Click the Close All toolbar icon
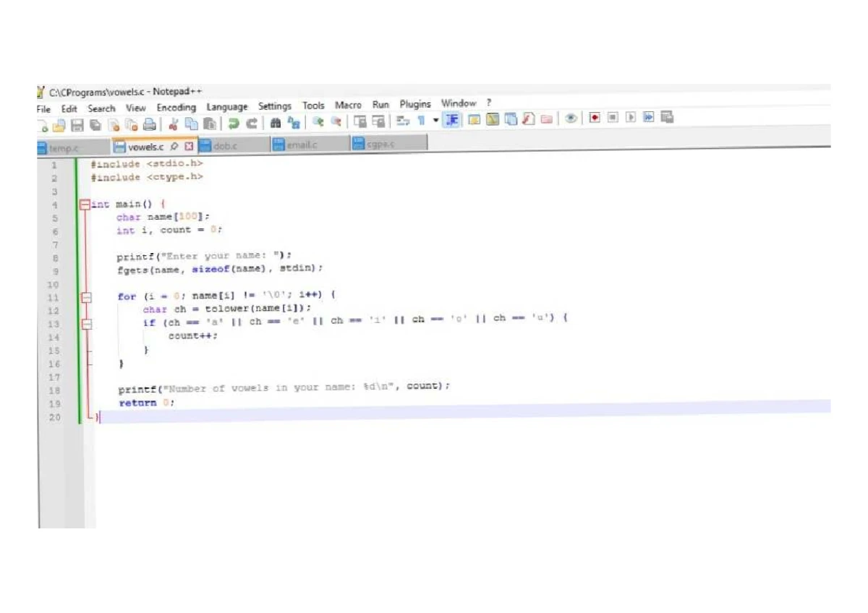The image size is (868, 613). point(131,124)
